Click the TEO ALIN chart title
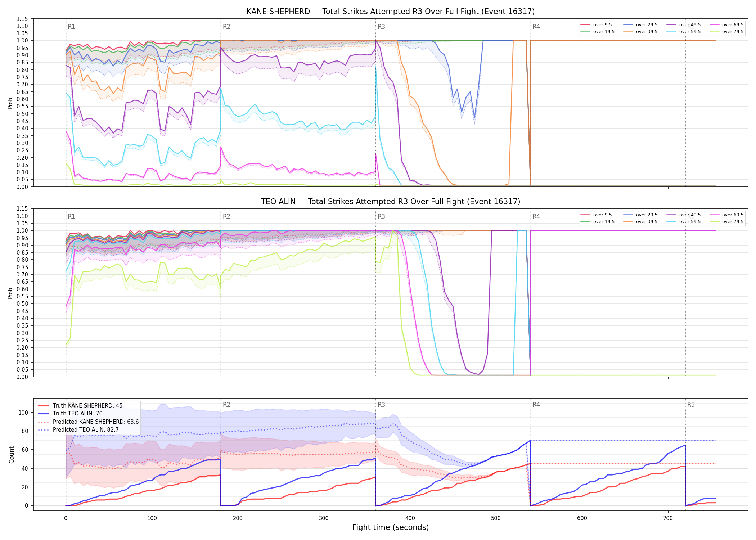Image resolution: width=756 pixels, height=540 pixels. click(391, 202)
